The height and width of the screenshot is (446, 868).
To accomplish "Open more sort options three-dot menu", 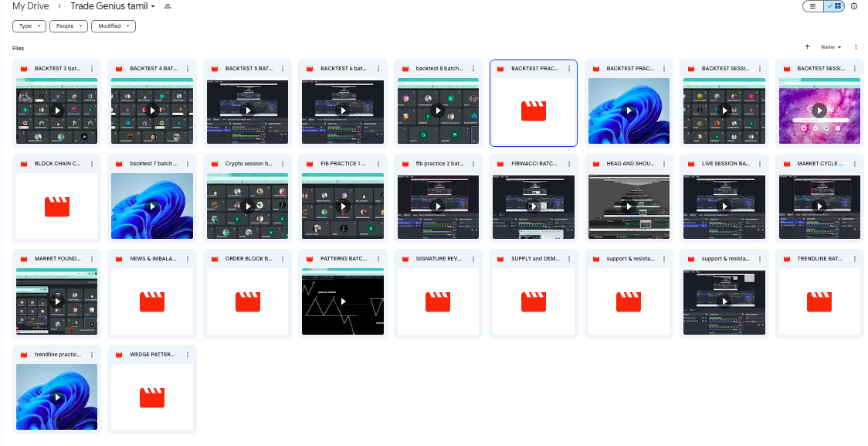I will [856, 47].
